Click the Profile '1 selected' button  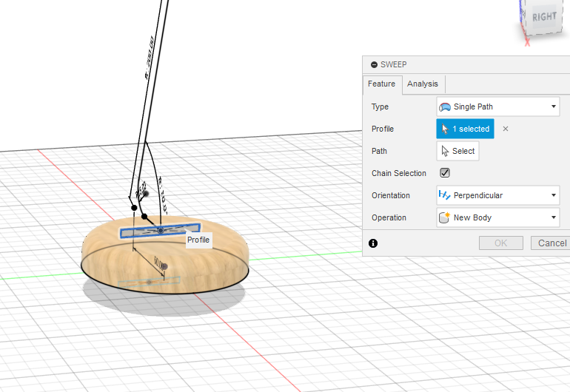[x=465, y=129]
